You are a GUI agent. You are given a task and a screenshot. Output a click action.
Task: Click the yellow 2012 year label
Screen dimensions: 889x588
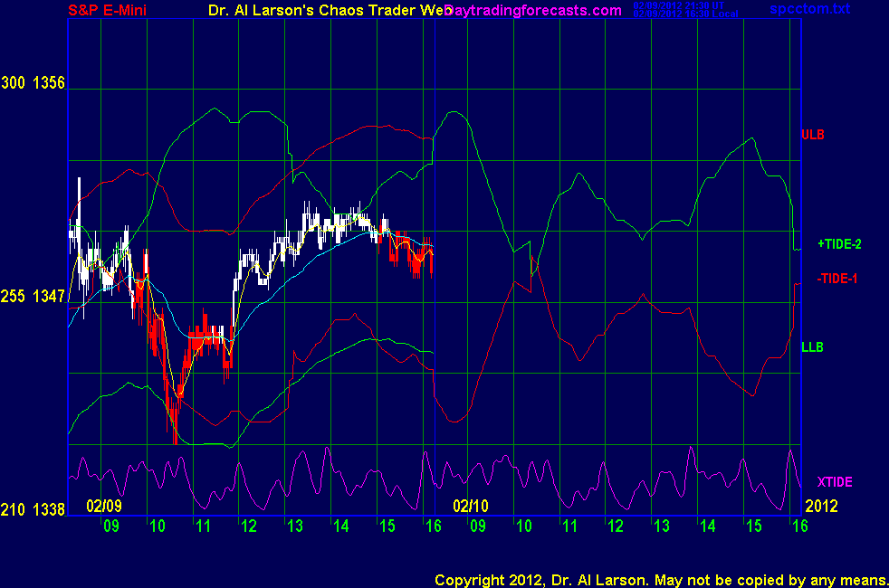pyautogui.click(x=821, y=506)
